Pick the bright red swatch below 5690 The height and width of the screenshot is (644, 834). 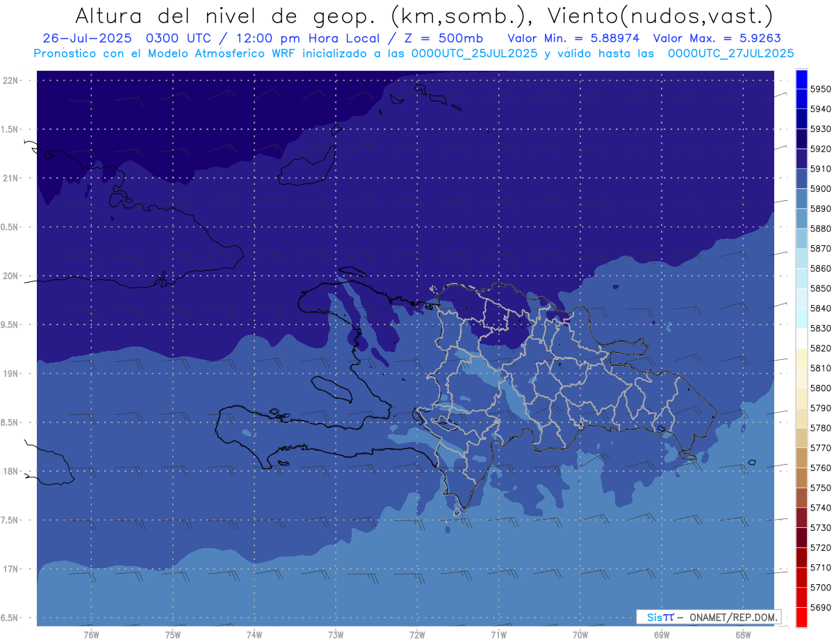click(801, 618)
